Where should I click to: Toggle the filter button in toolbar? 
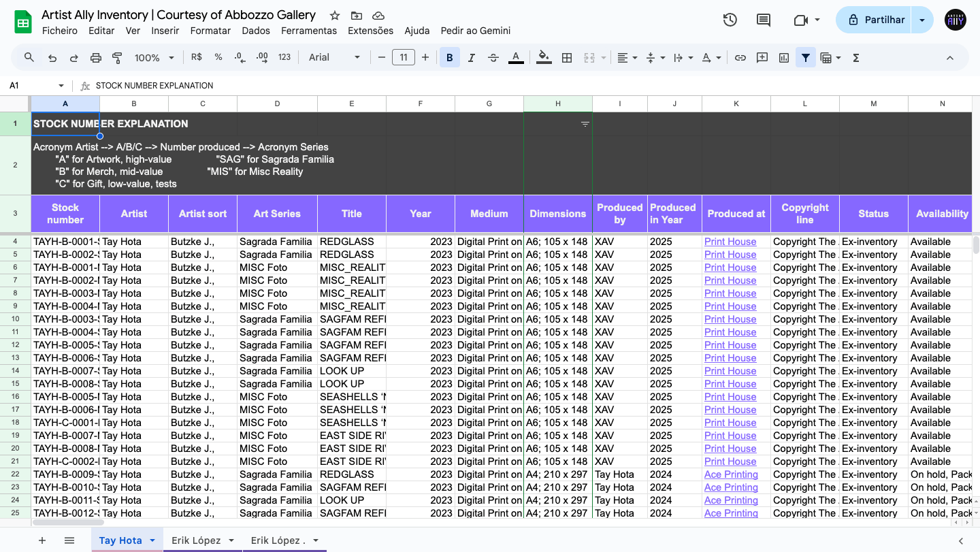click(x=806, y=58)
